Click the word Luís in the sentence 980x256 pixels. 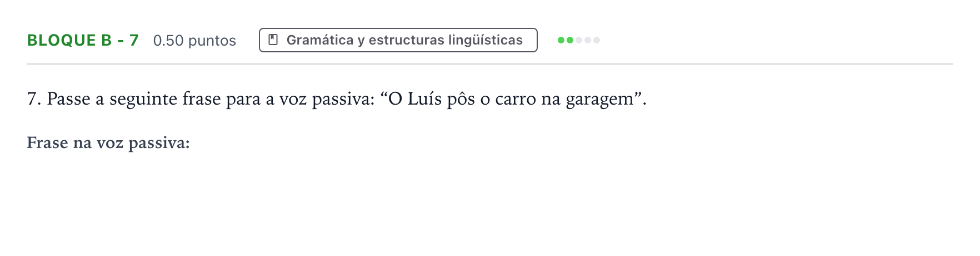point(424,99)
